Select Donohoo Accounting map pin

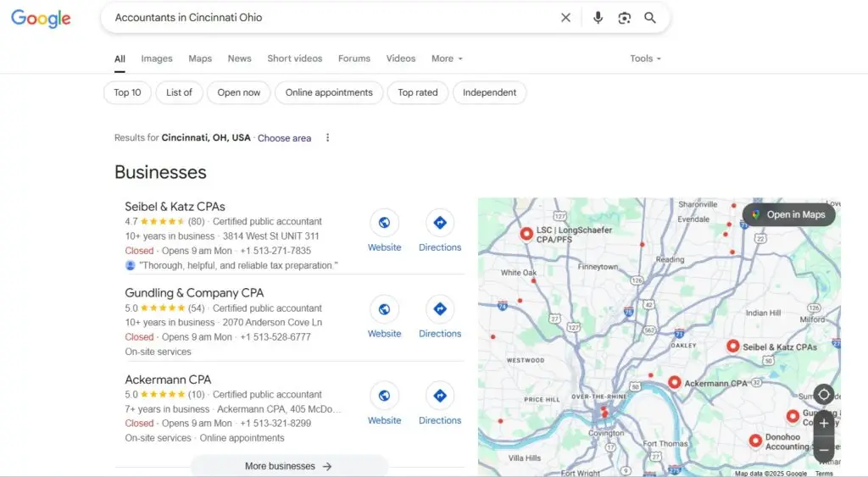[x=755, y=441]
